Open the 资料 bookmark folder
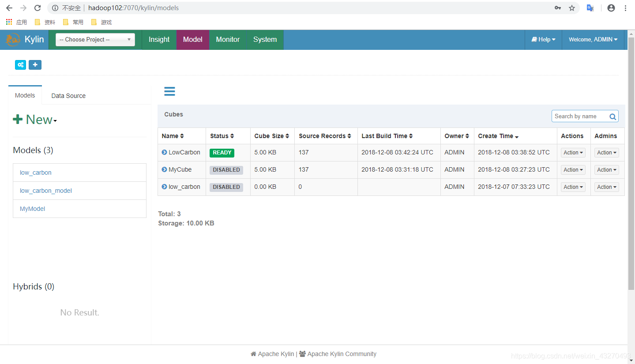Image resolution: width=635 pixels, height=364 pixels. [x=45, y=22]
